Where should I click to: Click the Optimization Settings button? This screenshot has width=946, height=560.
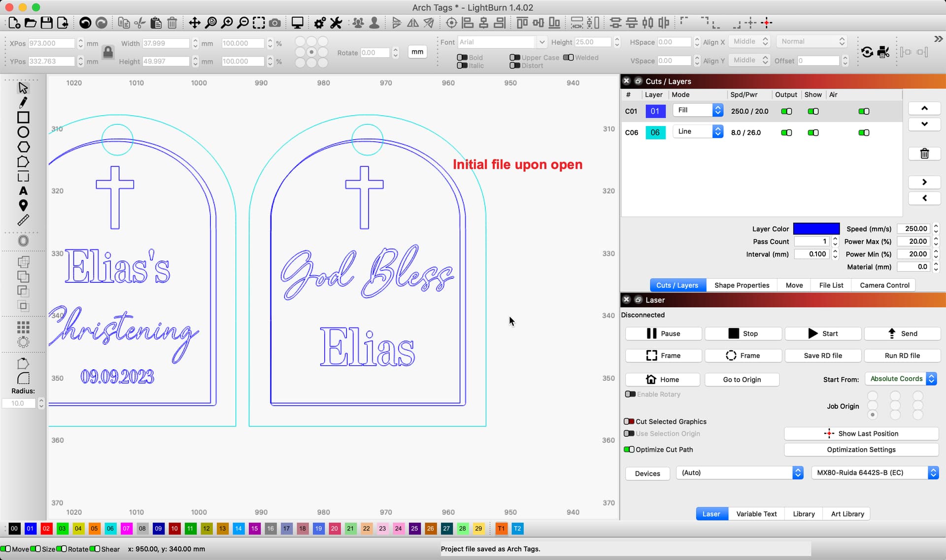point(861,450)
